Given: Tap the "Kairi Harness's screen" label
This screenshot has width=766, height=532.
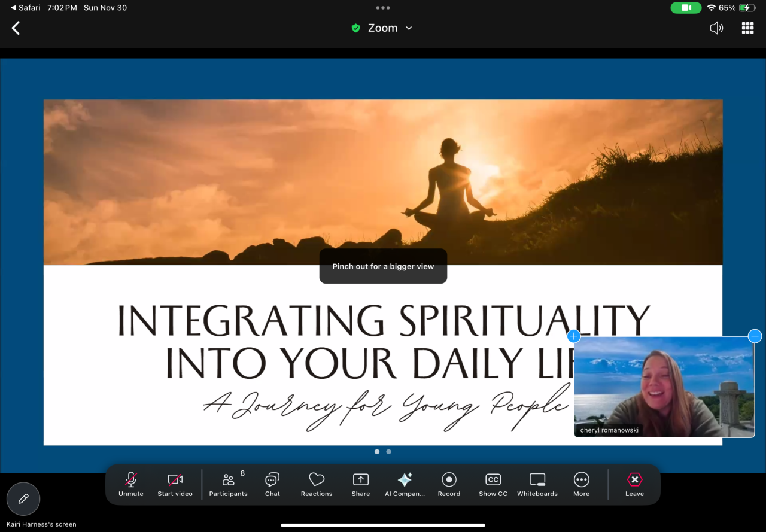Looking at the screenshot, I should [41, 524].
